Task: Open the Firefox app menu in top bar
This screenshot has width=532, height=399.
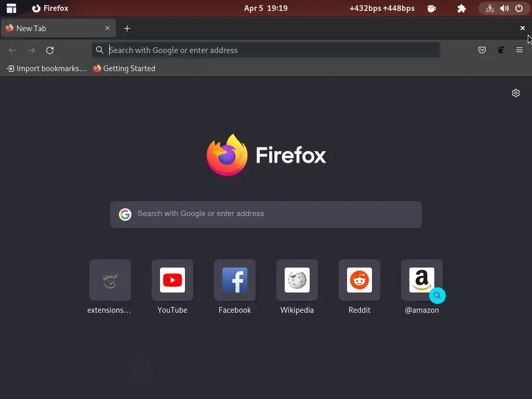Action: [50, 8]
